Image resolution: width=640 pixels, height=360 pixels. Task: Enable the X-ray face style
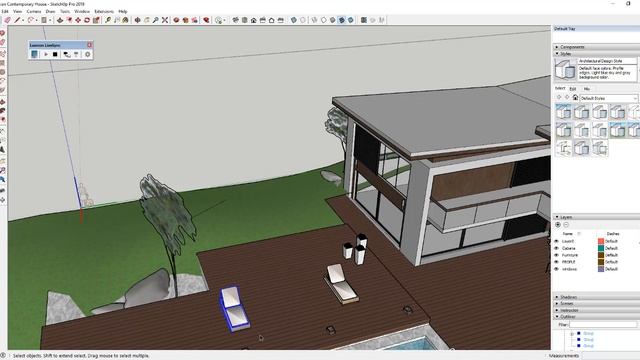click(x=293, y=20)
